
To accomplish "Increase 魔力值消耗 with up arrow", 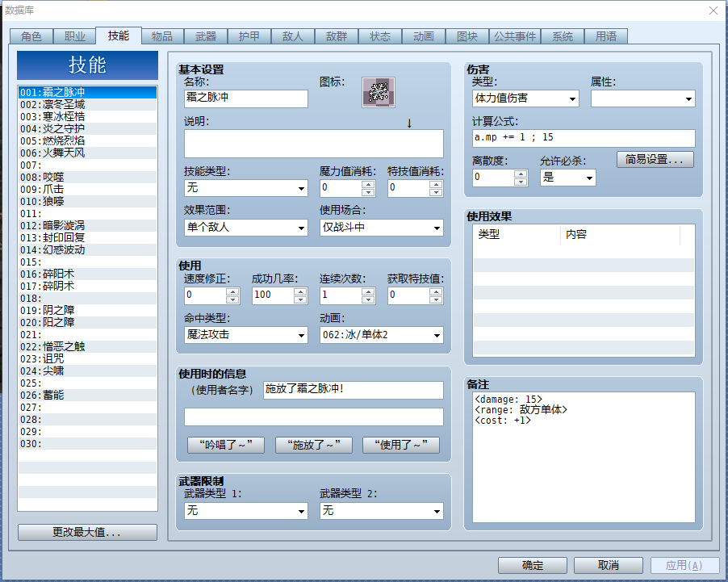I will 368,184.
